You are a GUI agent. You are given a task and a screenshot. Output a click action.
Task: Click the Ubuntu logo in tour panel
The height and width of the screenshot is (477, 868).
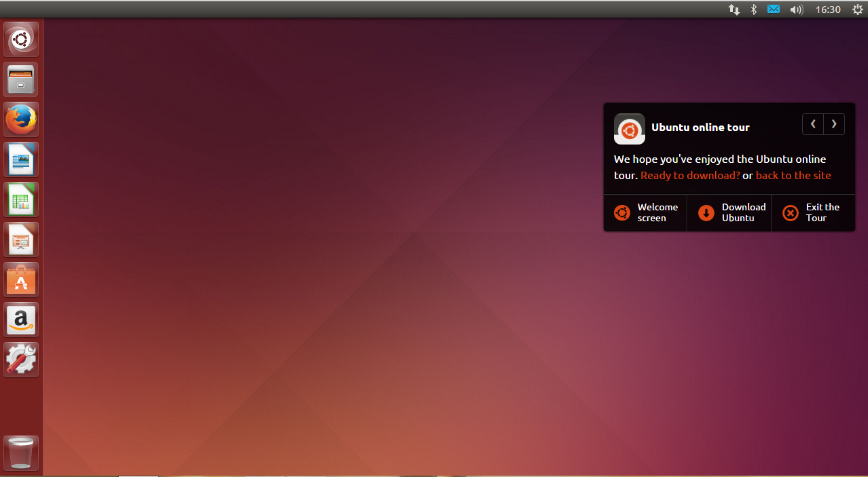[630, 128]
